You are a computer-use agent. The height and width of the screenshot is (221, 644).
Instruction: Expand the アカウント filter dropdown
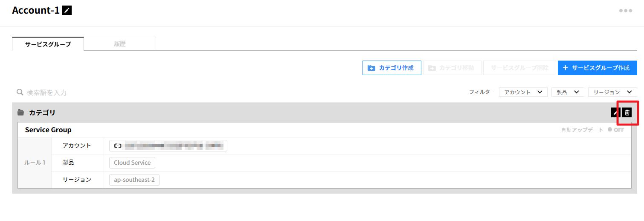[523, 92]
